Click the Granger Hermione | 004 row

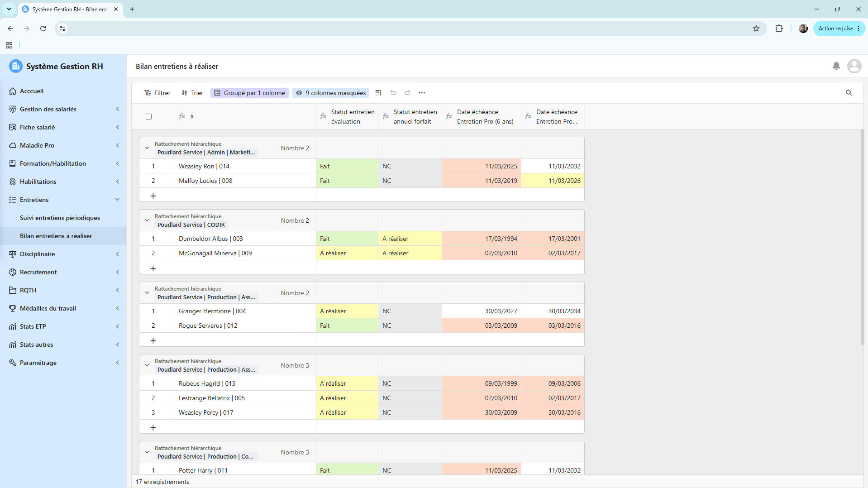tap(362, 311)
